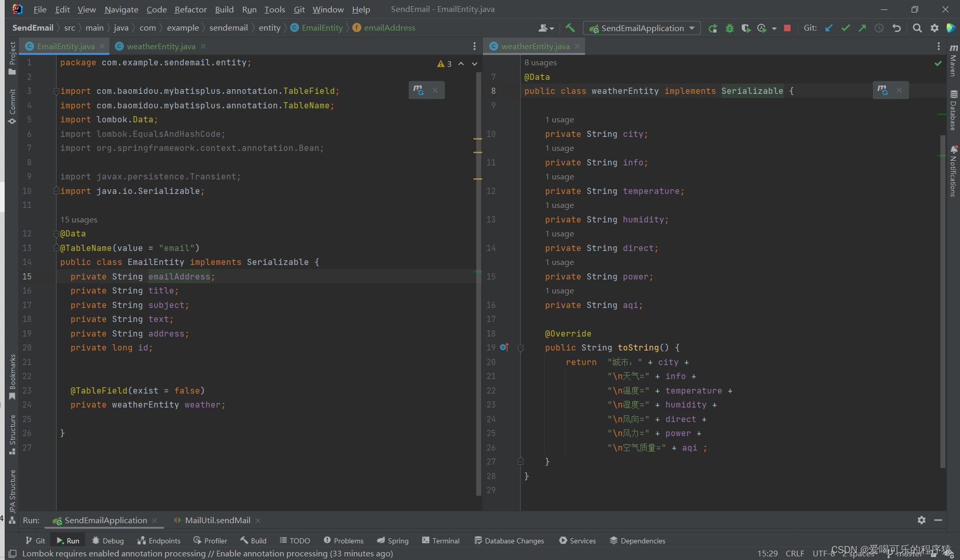Open IDE settings gear in top toolbar
The image size is (960, 560).
tap(934, 28)
